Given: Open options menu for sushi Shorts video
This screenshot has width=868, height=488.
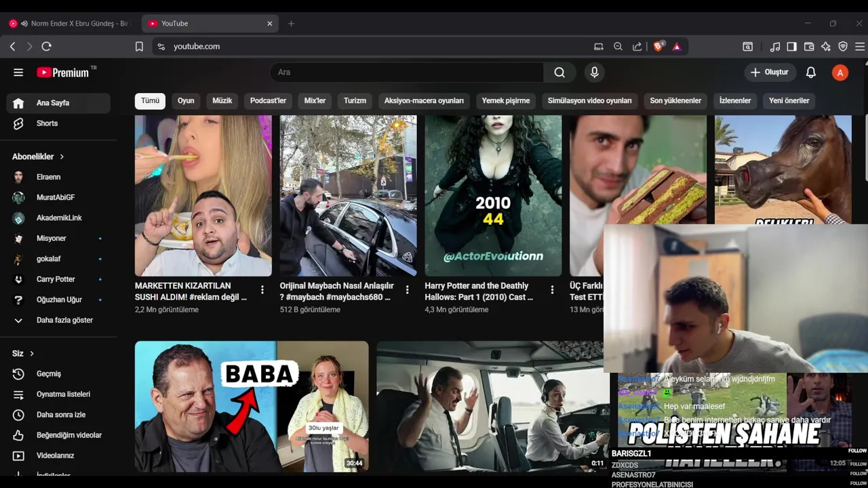Looking at the screenshot, I should [262, 290].
